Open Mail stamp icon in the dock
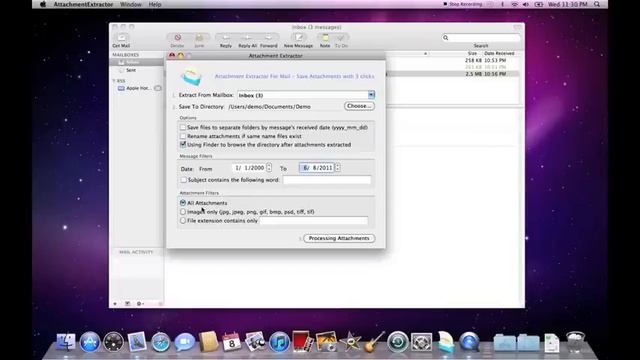640x360 pixels. pyautogui.click(x=137, y=342)
